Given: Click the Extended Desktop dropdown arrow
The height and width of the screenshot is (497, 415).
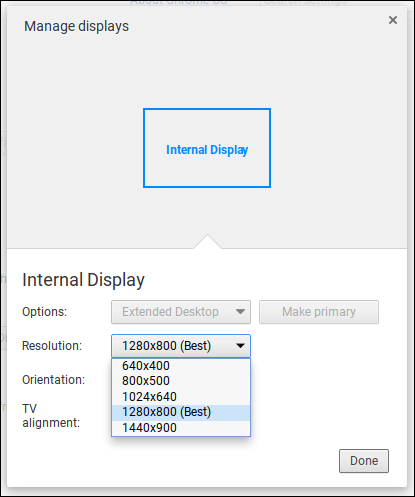Looking at the screenshot, I should coord(240,312).
